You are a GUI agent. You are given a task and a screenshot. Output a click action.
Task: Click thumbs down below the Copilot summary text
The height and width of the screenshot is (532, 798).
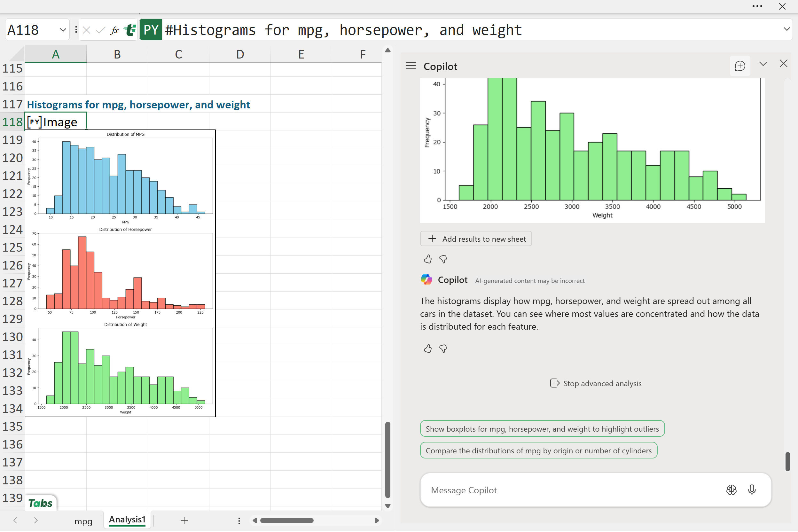[443, 348]
